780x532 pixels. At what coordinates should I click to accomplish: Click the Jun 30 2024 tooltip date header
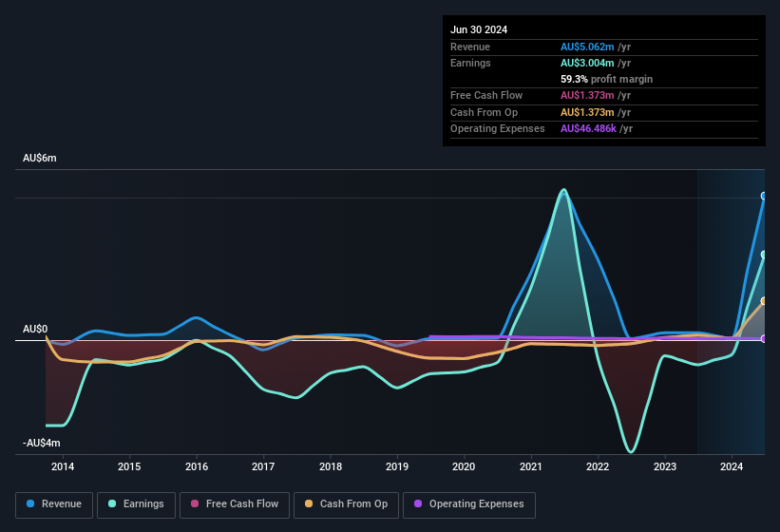(x=479, y=29)
